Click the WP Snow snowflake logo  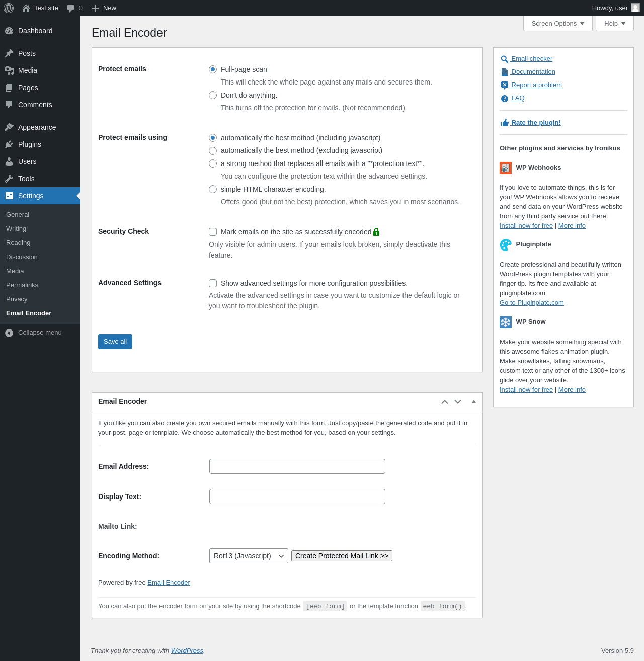pyautogui.click(x=506, y=322)
